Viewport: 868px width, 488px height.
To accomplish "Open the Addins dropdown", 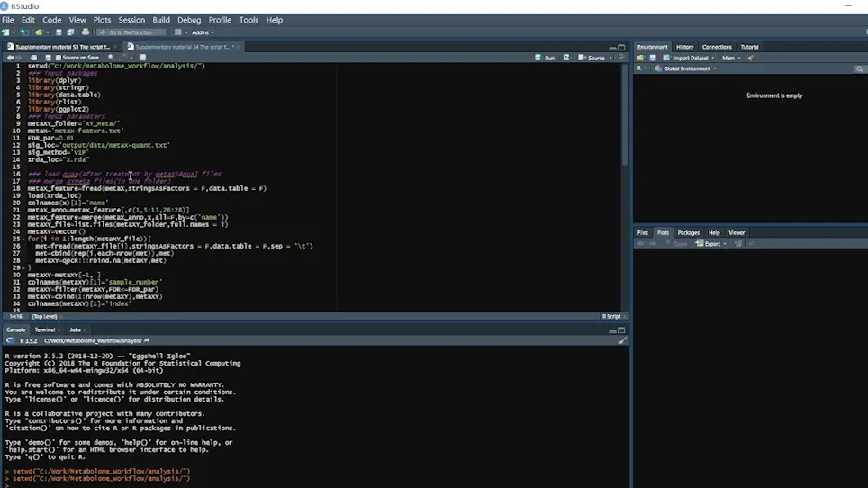I will 203,32.
